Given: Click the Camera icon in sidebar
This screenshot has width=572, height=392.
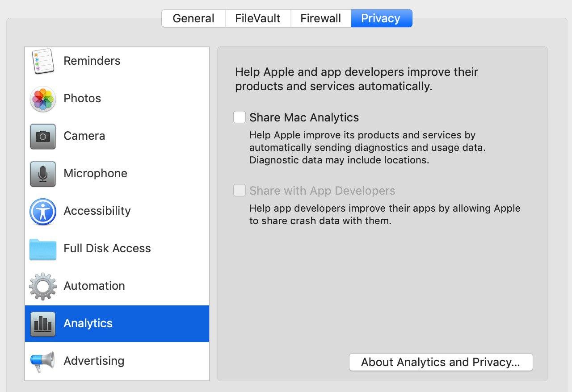Looking at the screenshot, I should 43,137.
